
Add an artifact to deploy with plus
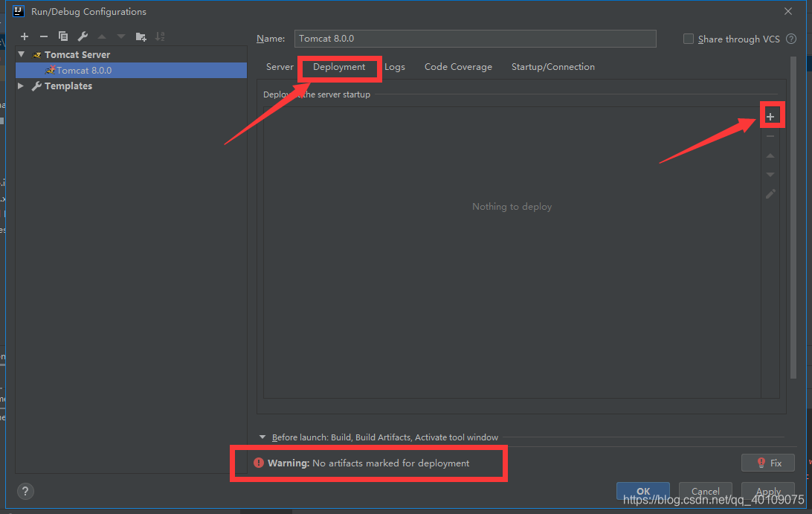click(770, 117)
